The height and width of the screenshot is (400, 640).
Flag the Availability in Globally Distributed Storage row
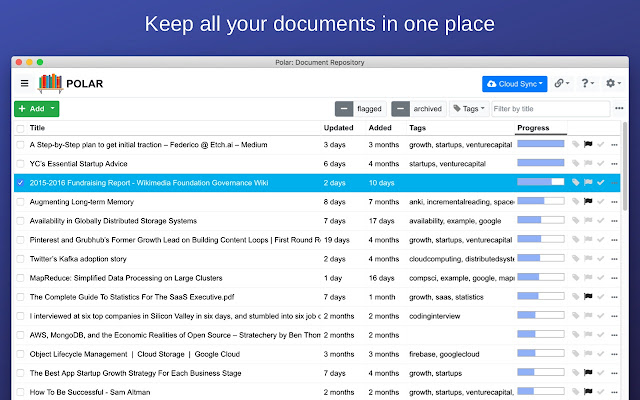(x=588, y=220)
